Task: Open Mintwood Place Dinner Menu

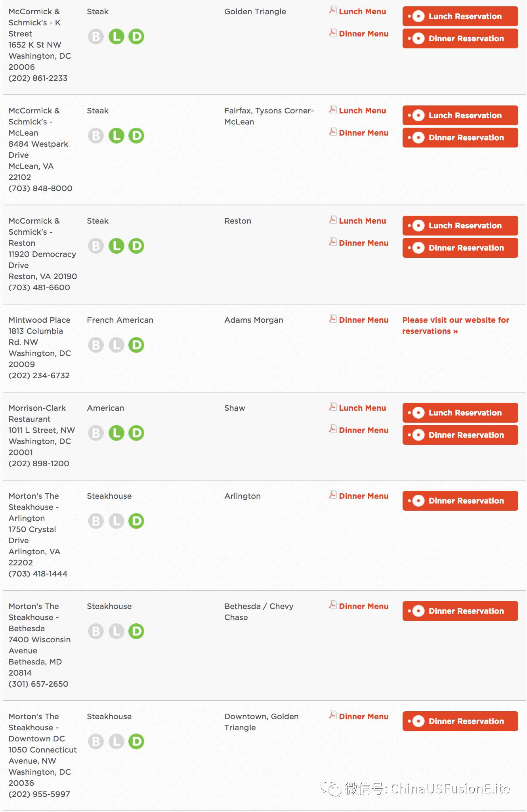Action: pyautogui.click(x=363, y=320)
